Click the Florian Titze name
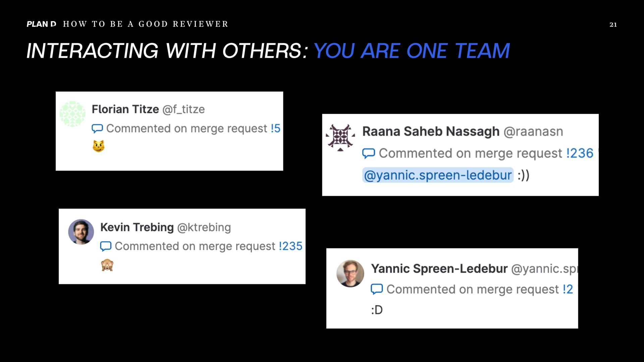The height and width of the screenshot is (362, 644). [125, 109]
